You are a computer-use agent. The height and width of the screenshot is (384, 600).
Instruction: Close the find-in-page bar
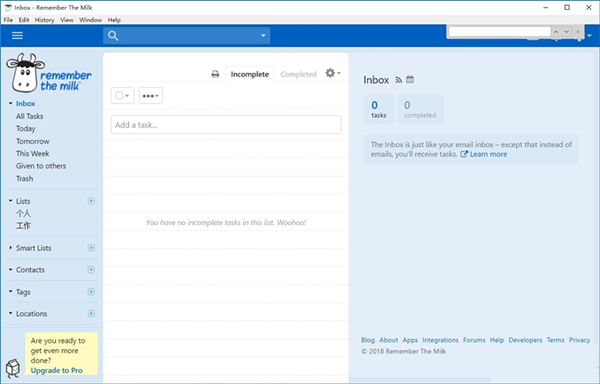click(x=578, y=32)
